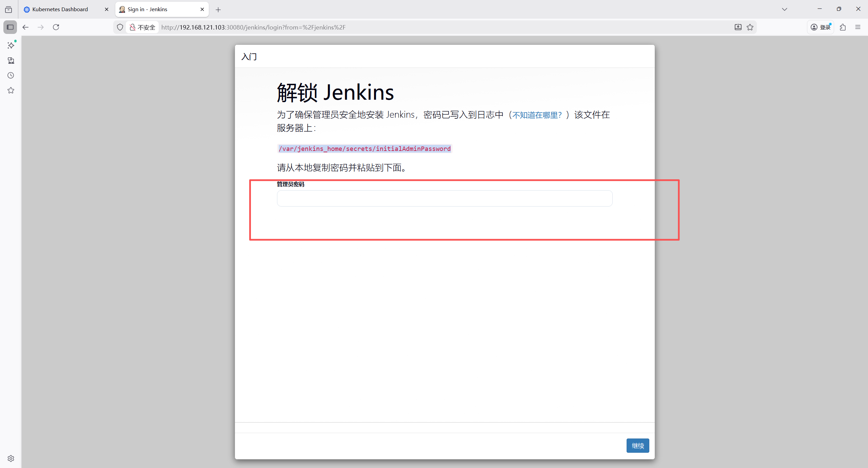Expand the list all tabs chevron

785,9
